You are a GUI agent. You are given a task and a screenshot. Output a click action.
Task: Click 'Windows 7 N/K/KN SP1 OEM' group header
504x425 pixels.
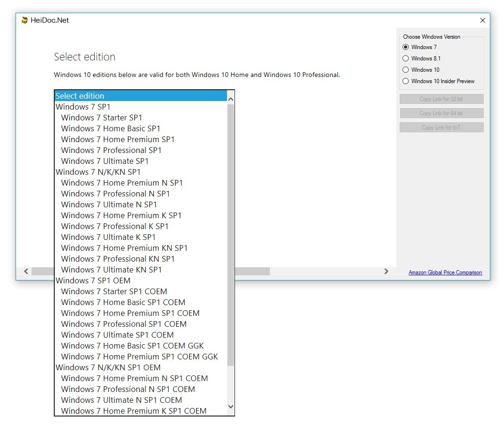point(141,368)
